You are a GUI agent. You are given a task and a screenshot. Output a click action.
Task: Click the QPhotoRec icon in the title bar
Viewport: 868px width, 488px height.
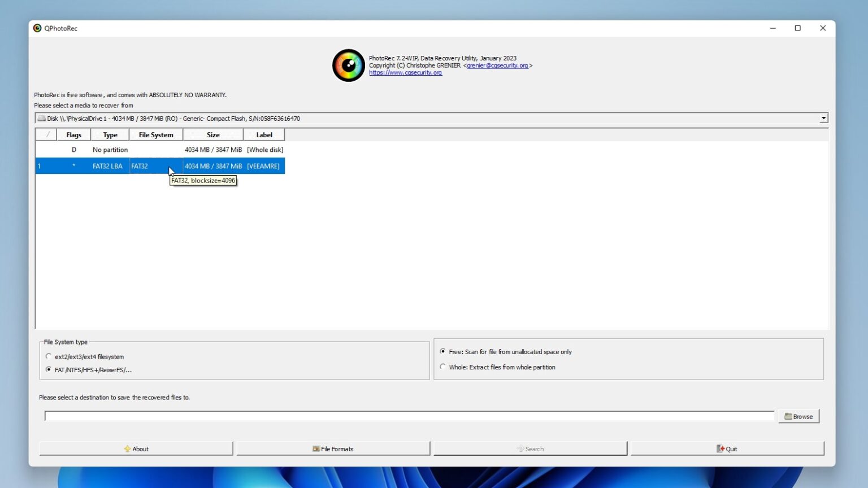pos(37,28)
